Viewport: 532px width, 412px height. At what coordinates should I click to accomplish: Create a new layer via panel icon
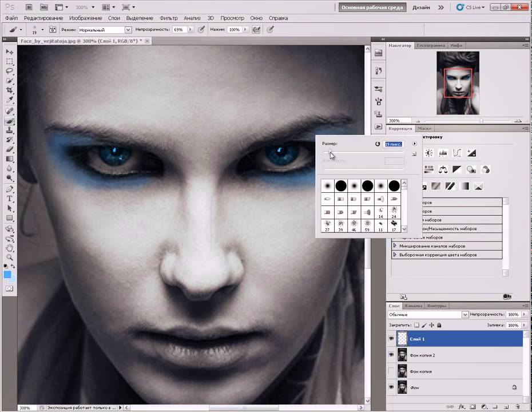pyautogui.click(x=506, y=407)
